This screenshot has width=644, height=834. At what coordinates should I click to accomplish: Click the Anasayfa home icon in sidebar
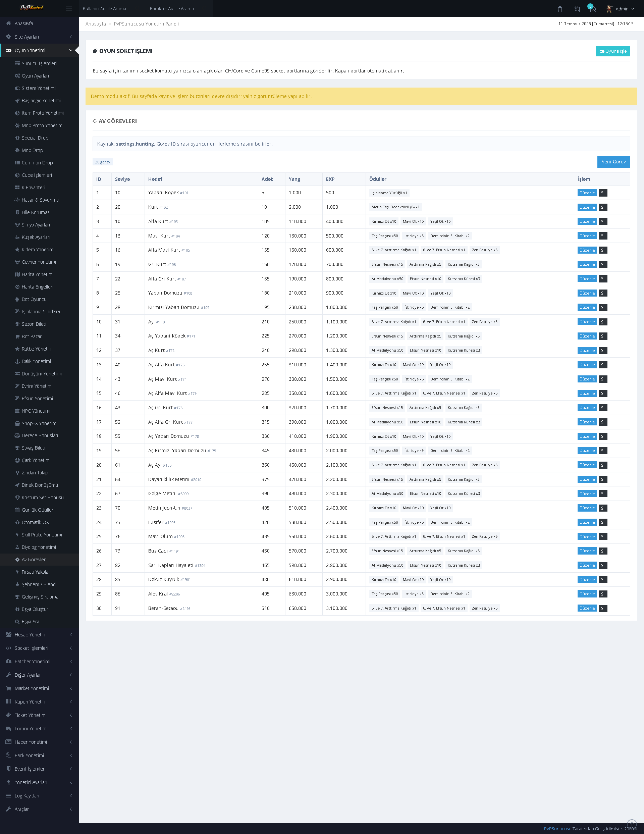[x=8, y=23]
